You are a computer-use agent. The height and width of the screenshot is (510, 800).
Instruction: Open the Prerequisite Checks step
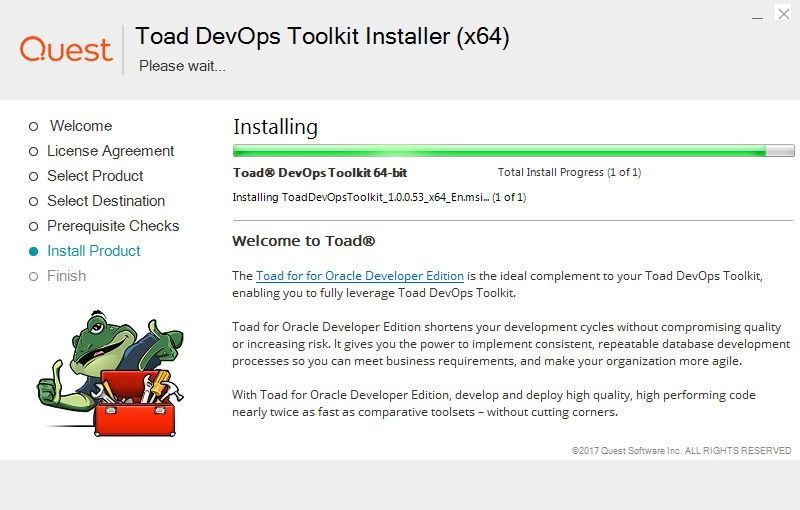pos(113,226)
